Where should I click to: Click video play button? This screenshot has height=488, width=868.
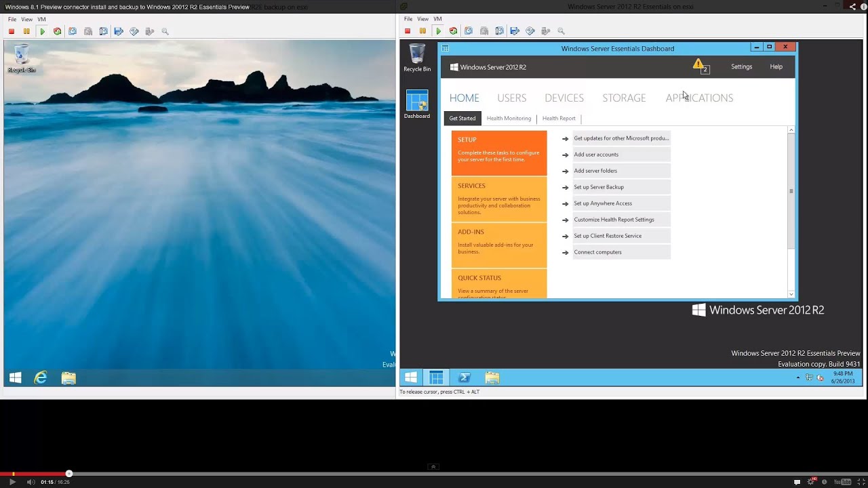coord(12,482)
